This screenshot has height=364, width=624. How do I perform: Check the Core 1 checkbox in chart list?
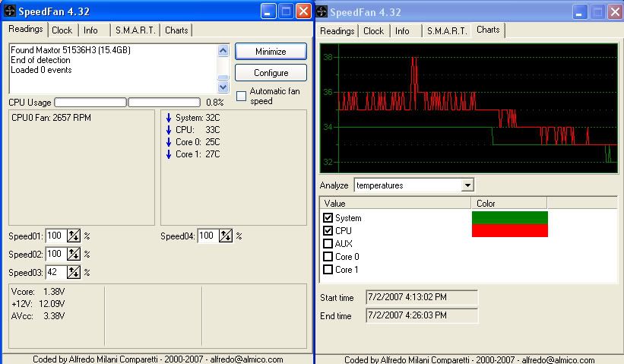[328, 269]
